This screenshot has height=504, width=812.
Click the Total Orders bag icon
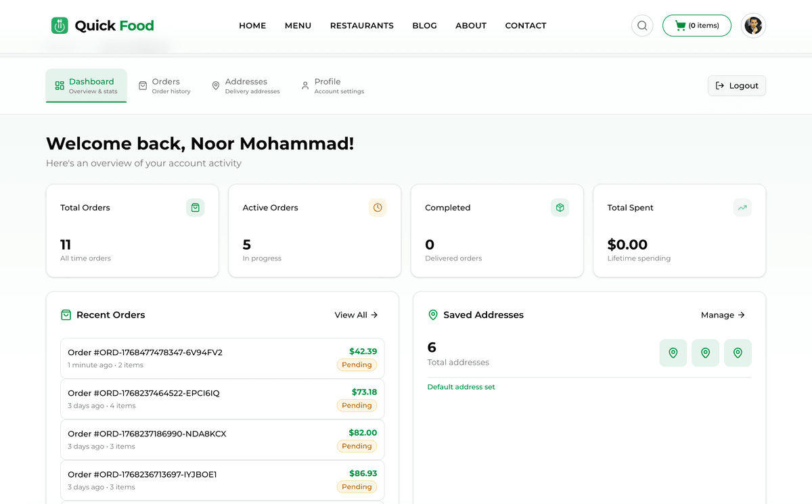pos(195,208)
